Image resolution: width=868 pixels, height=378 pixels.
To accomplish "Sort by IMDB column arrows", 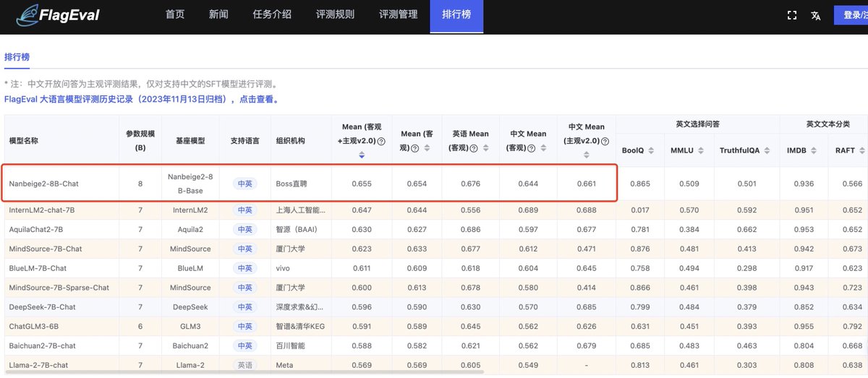I will coord(814,150).
